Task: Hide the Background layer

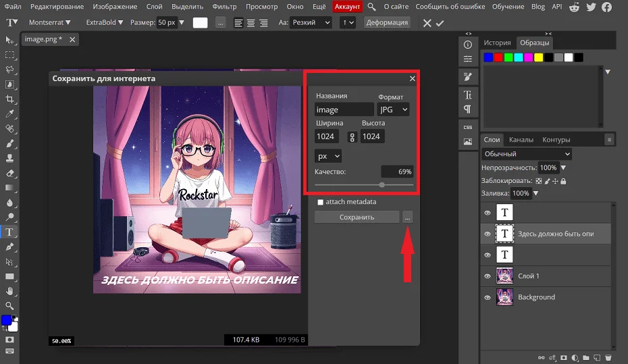Action: (x=488, y=297)
